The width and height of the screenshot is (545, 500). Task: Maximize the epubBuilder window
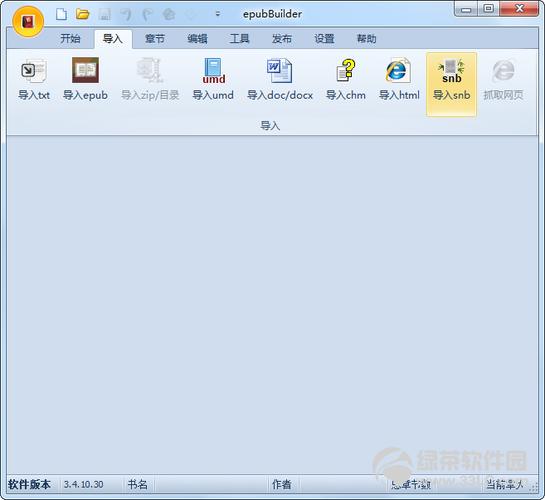(x=488, y=9)
